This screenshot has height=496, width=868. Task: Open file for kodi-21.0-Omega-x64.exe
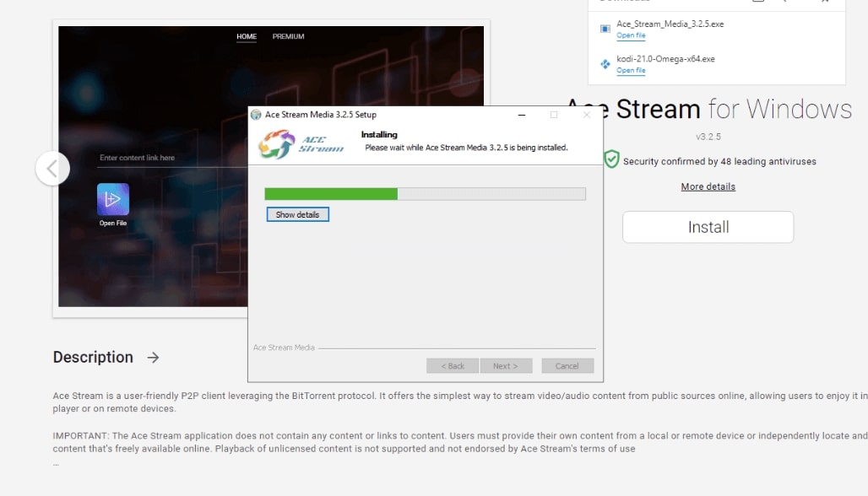(631, 70)
